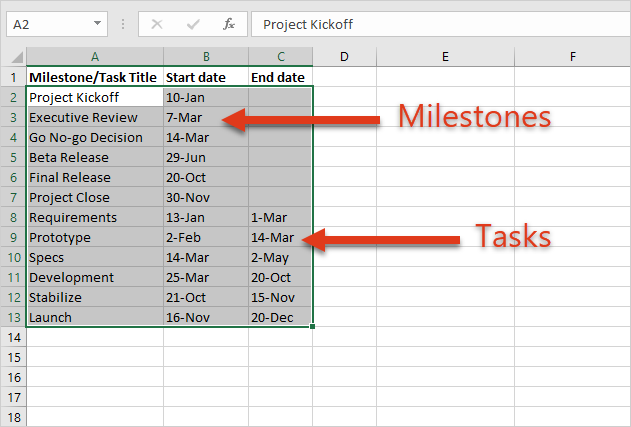
Task: Select column D header
Action: [x=344, y=57]
